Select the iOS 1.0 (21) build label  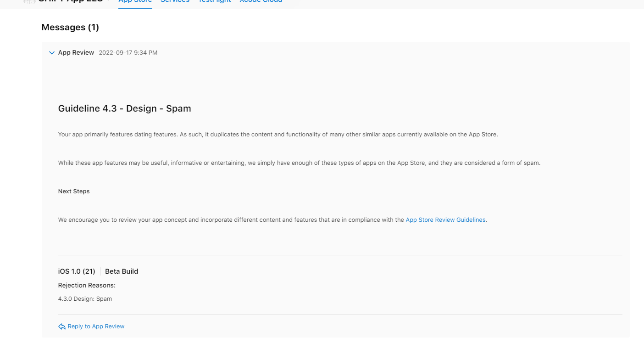click(x=77, y=271)
